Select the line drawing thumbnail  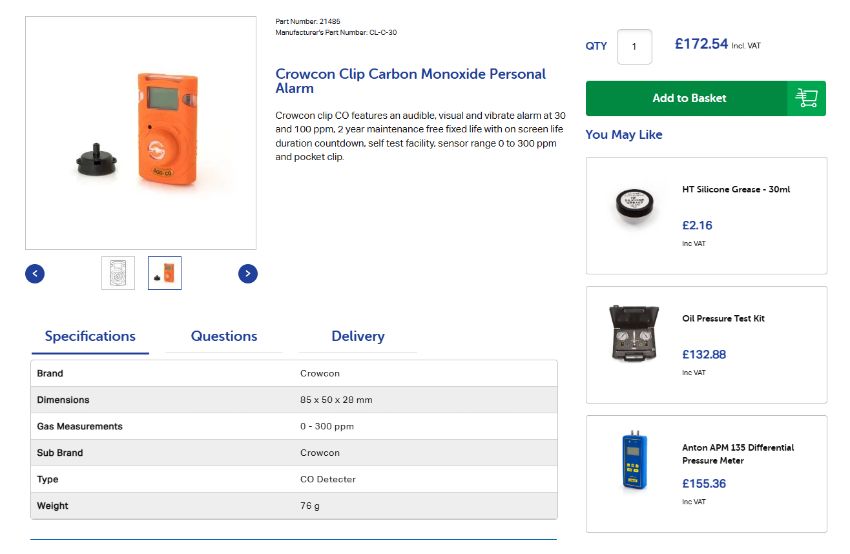coord(118,273)
